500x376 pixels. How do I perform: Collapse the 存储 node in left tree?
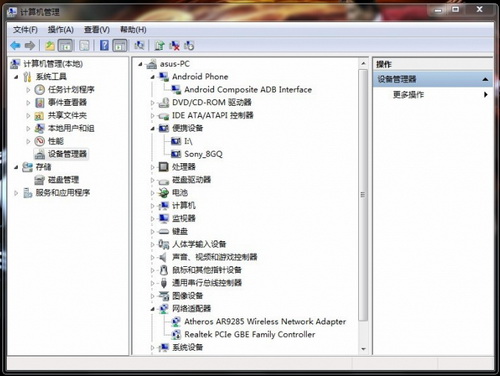(16, 167)
